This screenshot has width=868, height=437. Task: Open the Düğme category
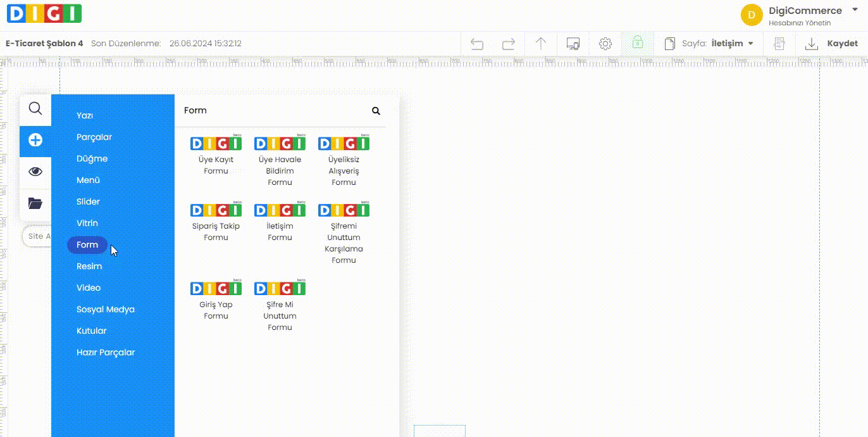coord(92,158)
